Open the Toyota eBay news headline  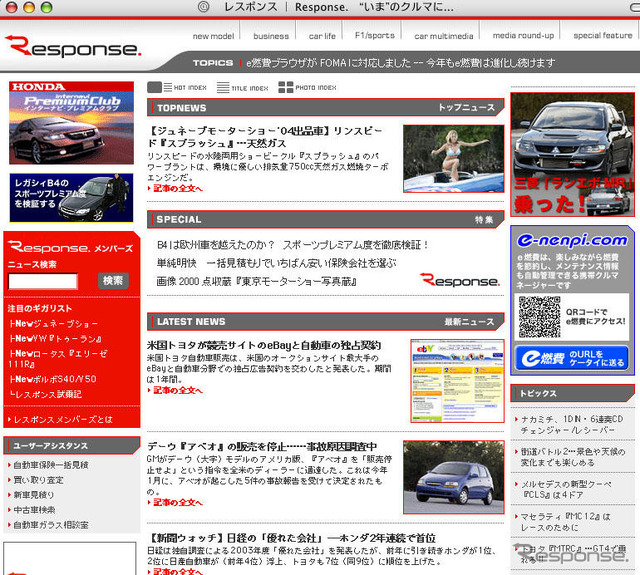pyautogui.click(x=264, y=345)
